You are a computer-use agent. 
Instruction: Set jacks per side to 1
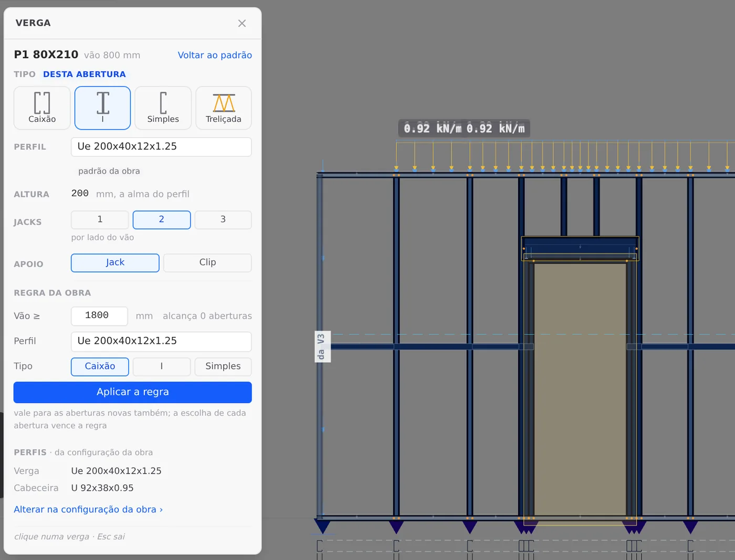click(100, 220)
